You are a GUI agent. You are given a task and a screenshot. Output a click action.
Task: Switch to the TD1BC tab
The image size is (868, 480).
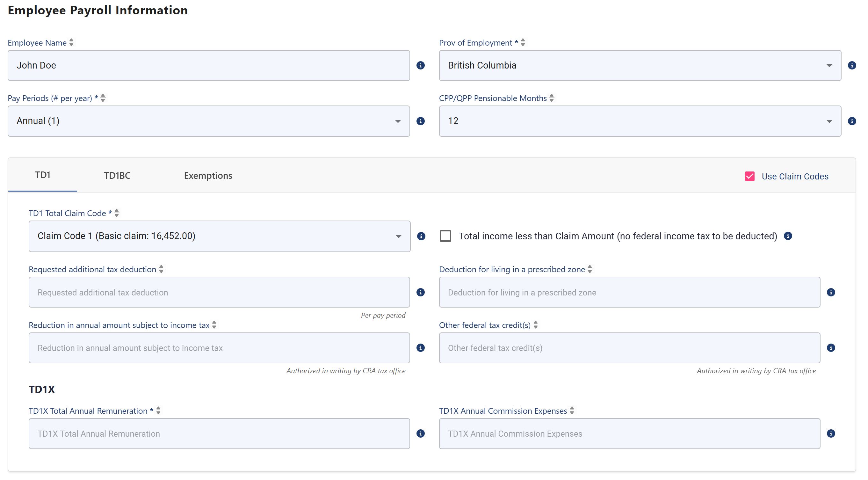tap(117, 176)
